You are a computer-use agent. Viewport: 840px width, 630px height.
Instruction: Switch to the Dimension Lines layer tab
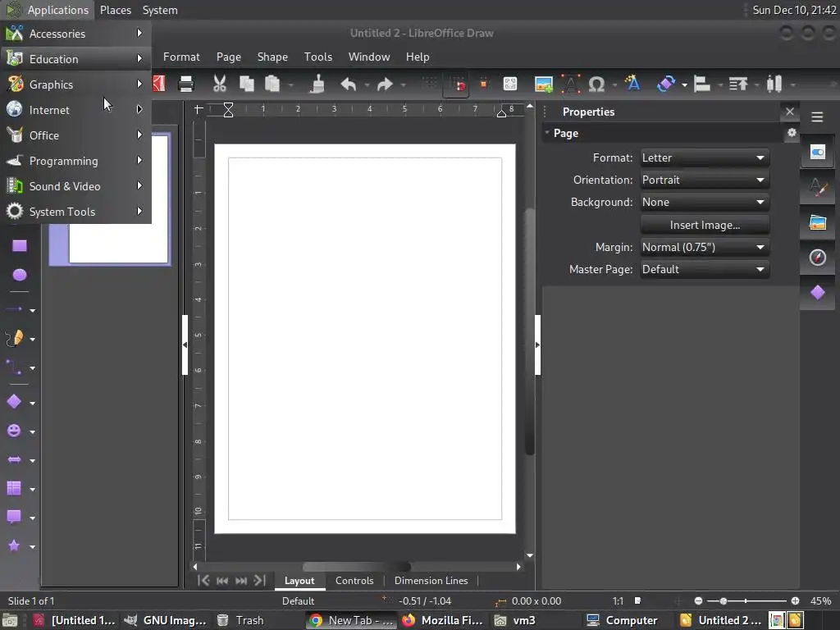click(431, 581)
